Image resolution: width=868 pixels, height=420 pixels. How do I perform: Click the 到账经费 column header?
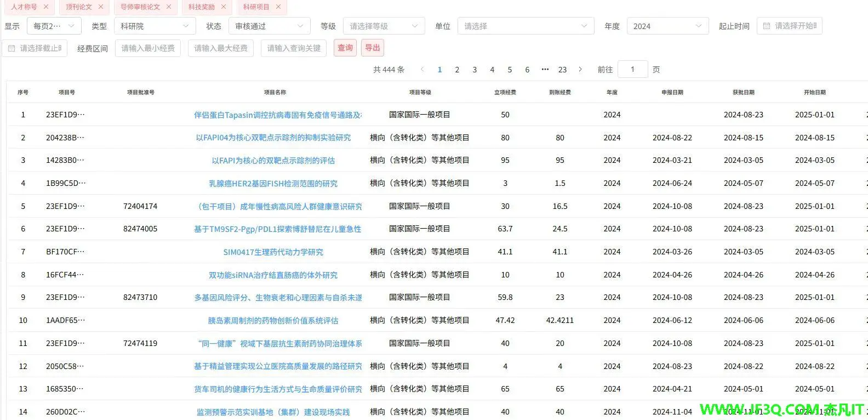pyautogui.click(x=560, y=92)
